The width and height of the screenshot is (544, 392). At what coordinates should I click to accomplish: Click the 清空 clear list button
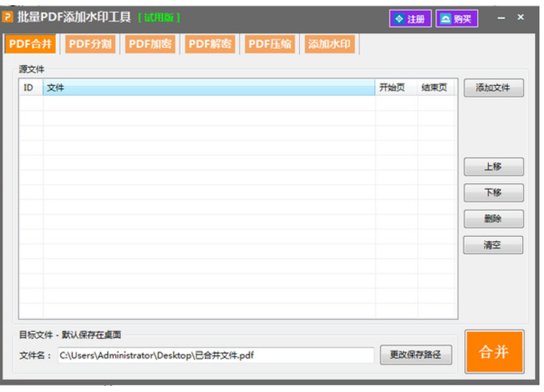(x=493, y=245)
